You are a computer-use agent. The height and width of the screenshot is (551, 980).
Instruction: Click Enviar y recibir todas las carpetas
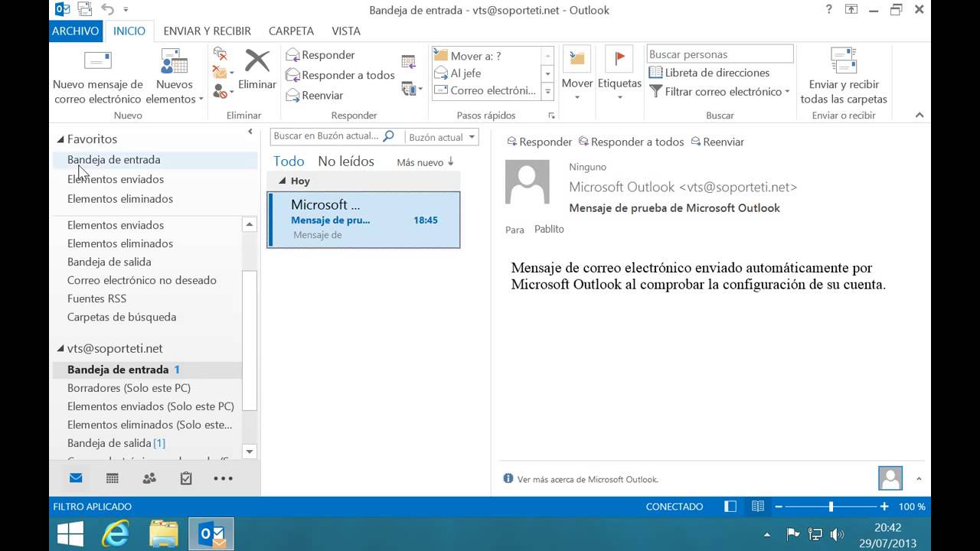click(844, 77)
